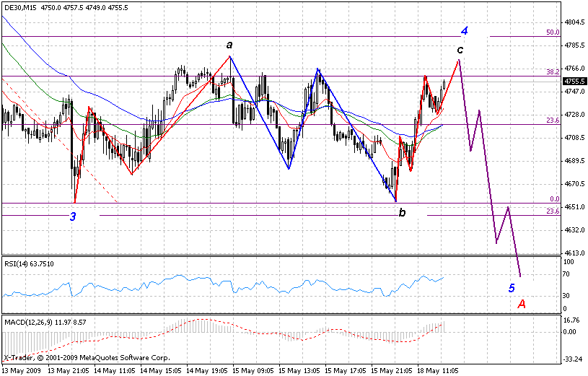Click the DE30,M15 chart title text
This screenshot has width=588, height=376.
[x=19, y=7]
